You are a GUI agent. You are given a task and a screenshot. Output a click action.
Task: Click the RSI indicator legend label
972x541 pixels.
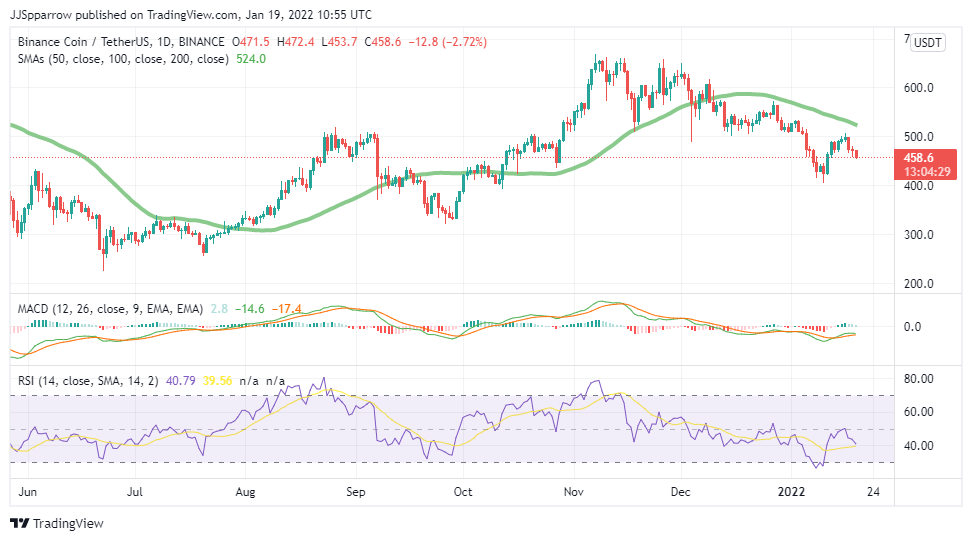(x=89, y=380)
